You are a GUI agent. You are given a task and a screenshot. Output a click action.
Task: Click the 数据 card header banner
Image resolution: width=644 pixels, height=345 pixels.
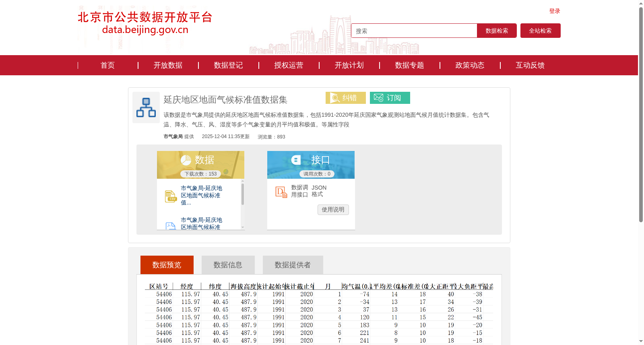tap(200, 165)
